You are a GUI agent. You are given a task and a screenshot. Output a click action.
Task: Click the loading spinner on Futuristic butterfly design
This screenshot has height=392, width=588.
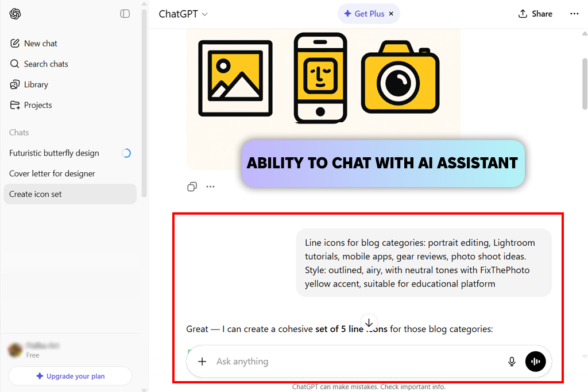point(126,153)
